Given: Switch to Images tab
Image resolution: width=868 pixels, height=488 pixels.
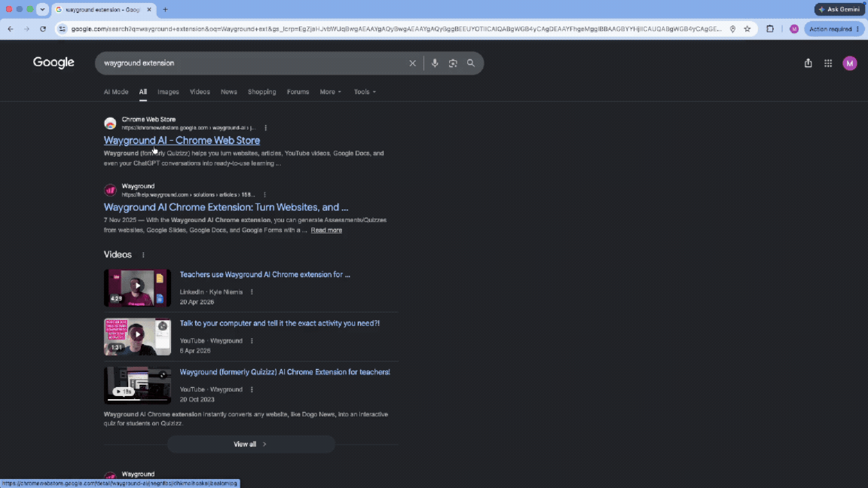Looking at the screenshot, I should [x=168, y=92].
